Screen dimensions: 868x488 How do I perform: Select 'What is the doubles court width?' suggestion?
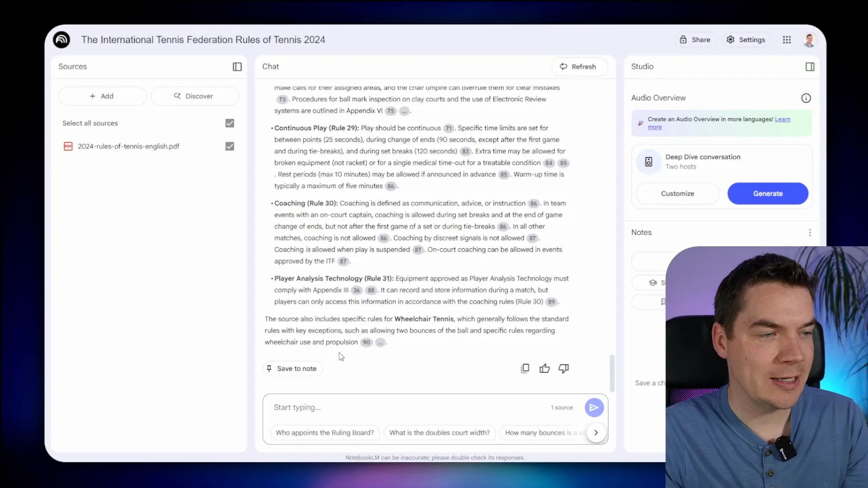(x=439, y=433)
